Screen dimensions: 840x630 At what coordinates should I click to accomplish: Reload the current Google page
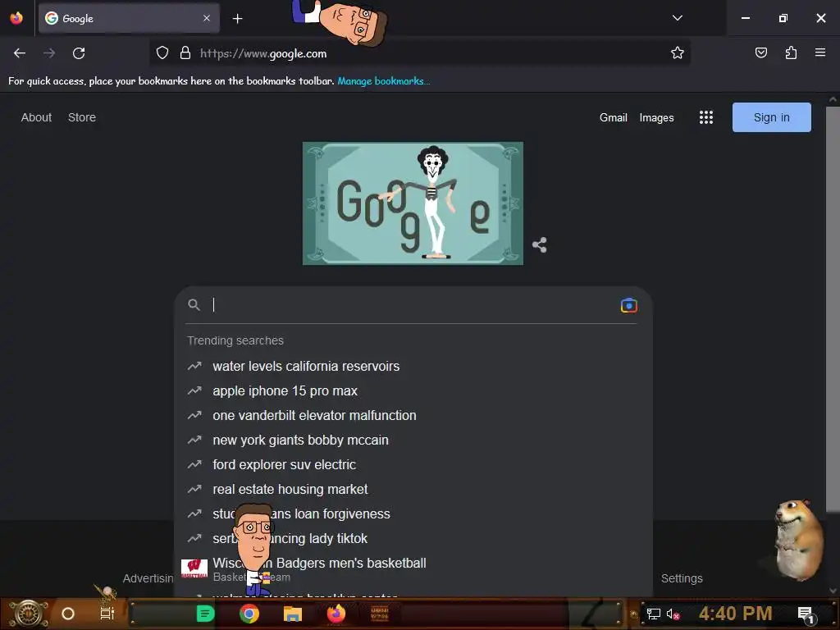(79, 53)
